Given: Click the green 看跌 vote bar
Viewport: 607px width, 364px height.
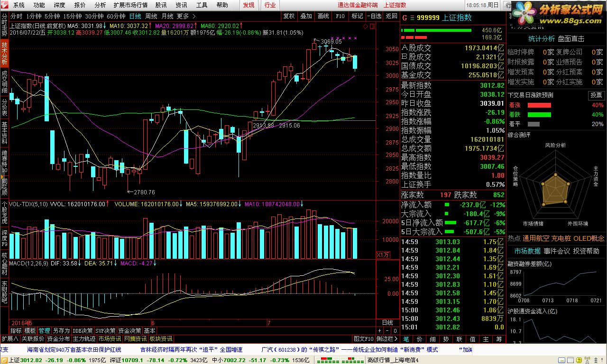Looking at the screenshot, I should pyautogui.click(x=539, y=115).
